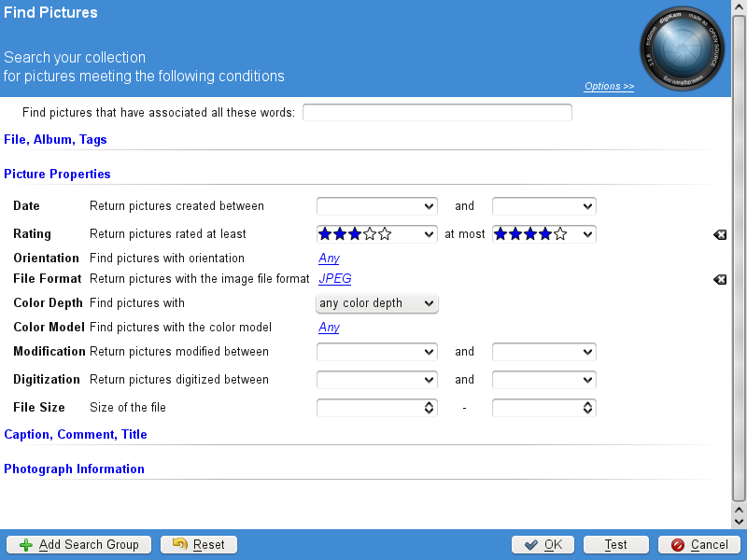Click the scrollbar up arrow icon
Image resolution: width=747 pixels, height=560 pixels.
[x=738, y=7]
